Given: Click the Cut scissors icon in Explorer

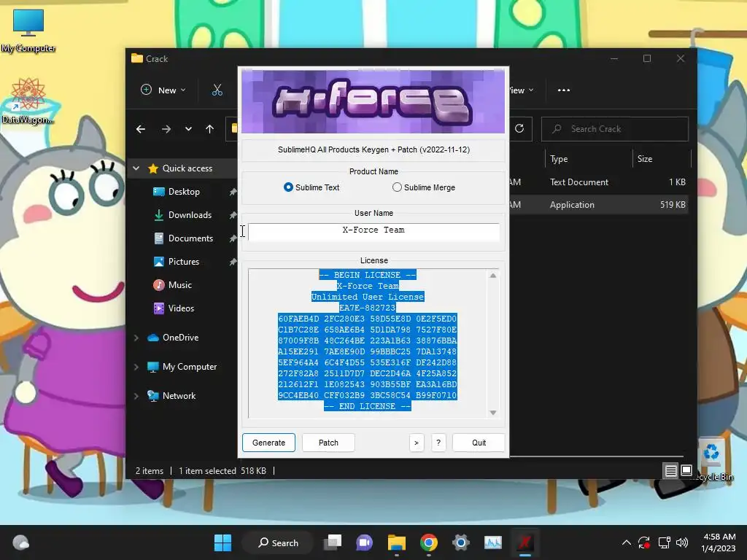Looking at the screenshot, I should tap(217, 90).
